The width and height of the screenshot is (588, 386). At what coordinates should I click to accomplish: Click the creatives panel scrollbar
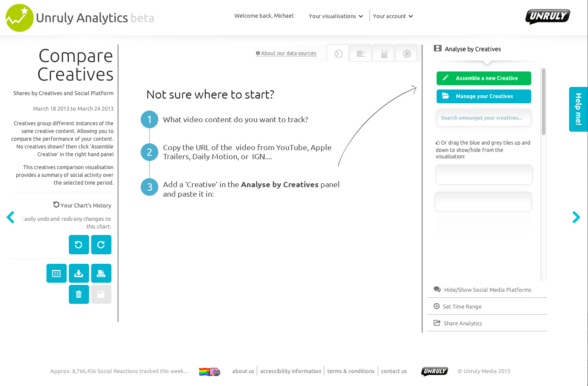(543, 102)
